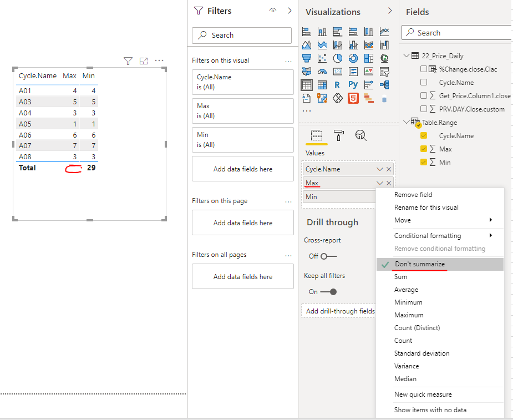
Task: Uncheck Cycle.Name under Table.Range
Action: (424, 135)
